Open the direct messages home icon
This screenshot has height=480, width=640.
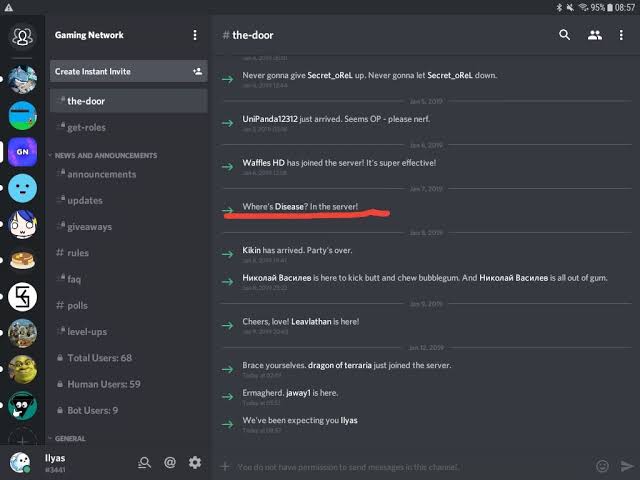(x=22, y=37)
